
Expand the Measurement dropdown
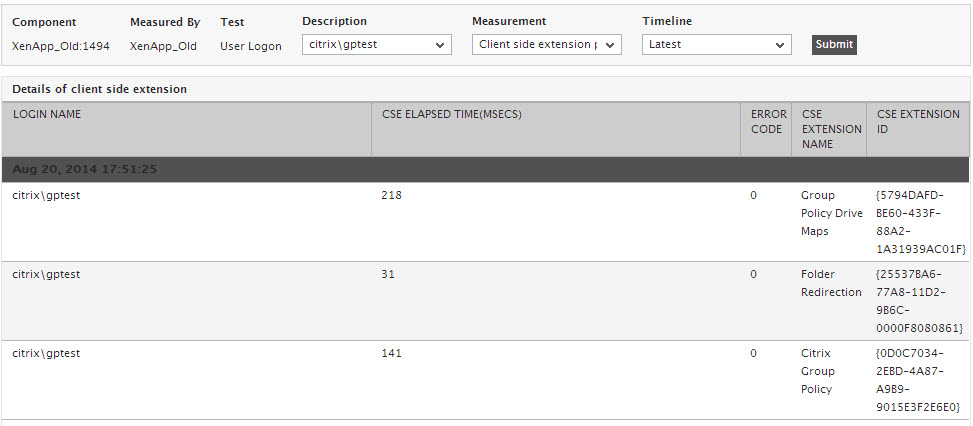(x=547, y=45)
